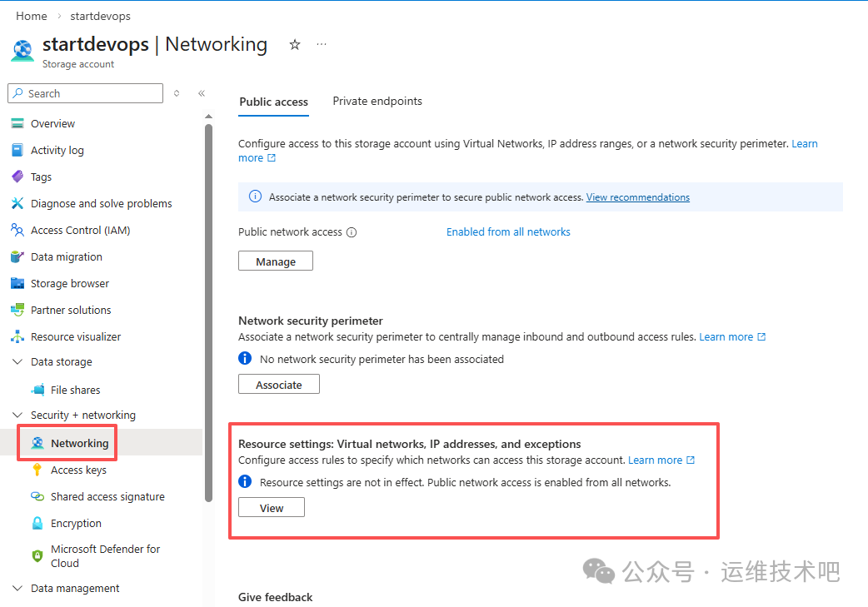Go to Access Control (IAM)
Screen dimensions: 868x607
[x=80, y=231]
